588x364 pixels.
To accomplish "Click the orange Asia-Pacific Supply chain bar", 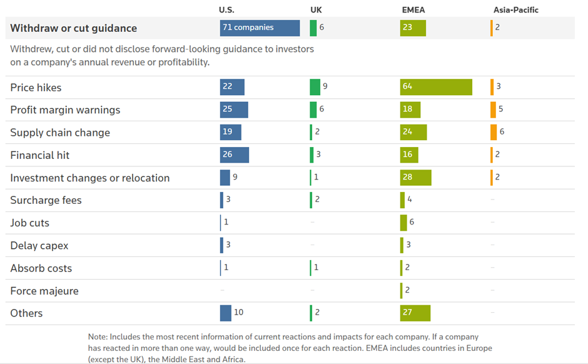I will (x=494, y=133).
